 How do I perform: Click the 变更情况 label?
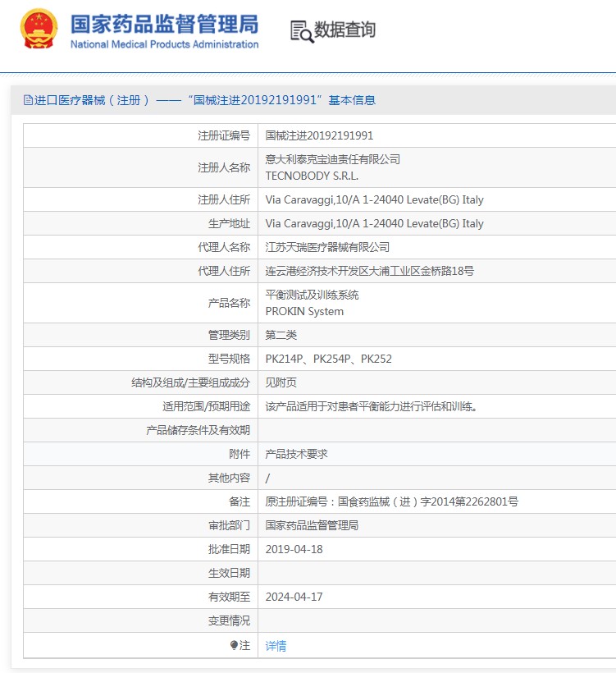229,620
